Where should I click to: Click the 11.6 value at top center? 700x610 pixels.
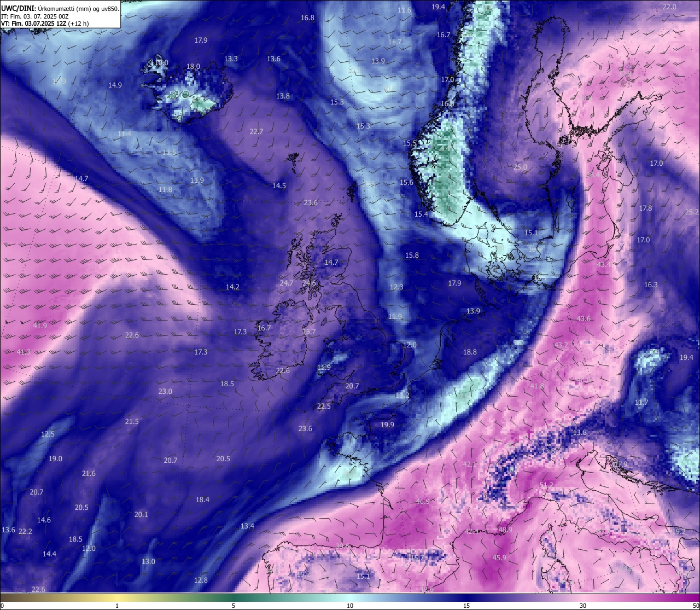pos(404,10)
